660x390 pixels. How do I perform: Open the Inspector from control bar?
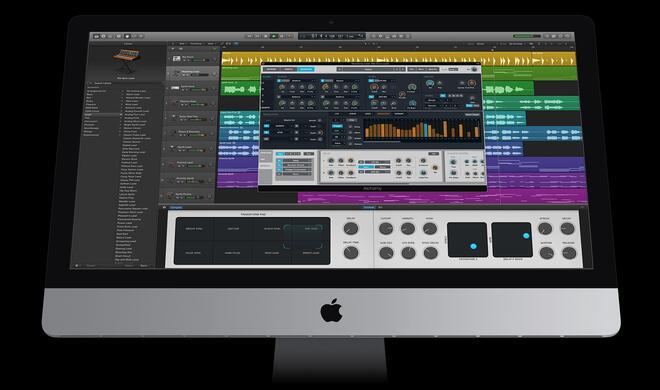[103, 37]
